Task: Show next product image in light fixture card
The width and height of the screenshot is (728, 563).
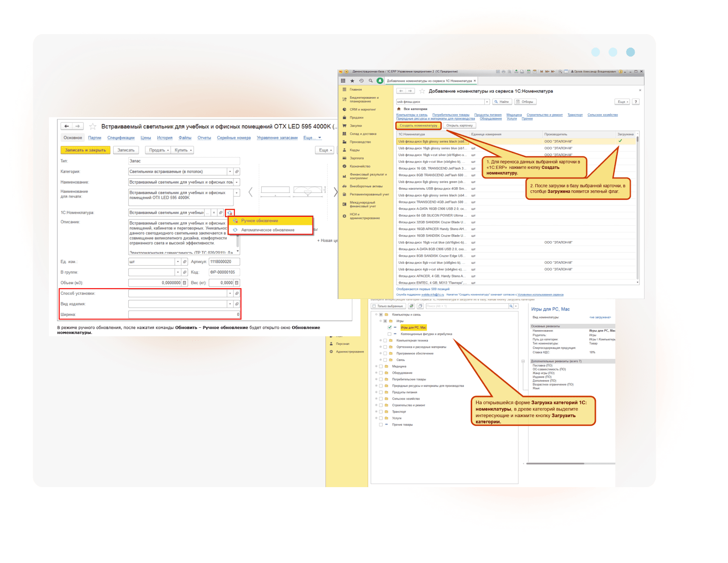Action: pos(335,192)
